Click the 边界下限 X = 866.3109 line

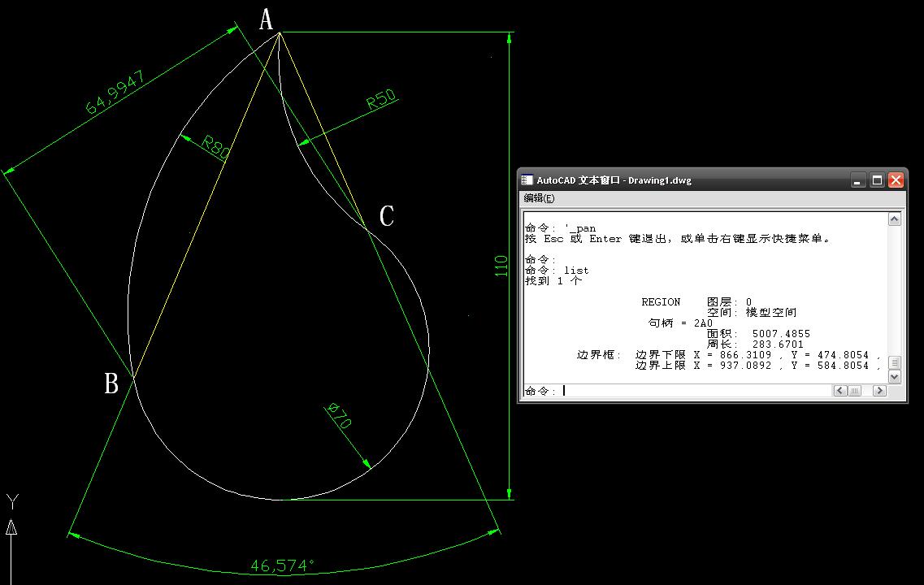pyautogui.click(x=757, y=355)
